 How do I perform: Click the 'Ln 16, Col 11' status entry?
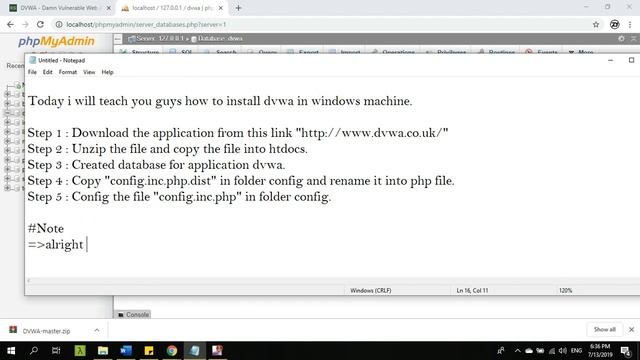point(472,291)
